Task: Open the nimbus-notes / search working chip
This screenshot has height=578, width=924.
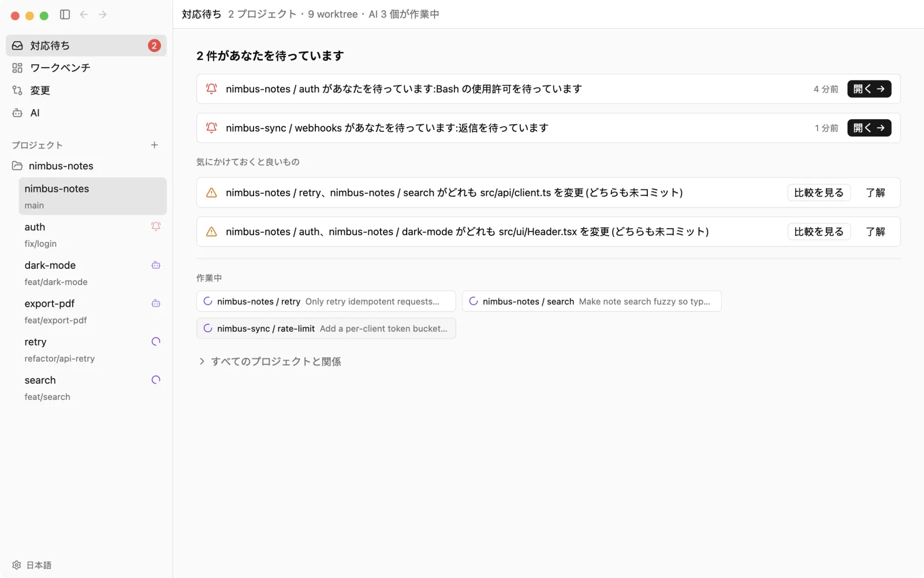Action: click(x=592, y=301)
